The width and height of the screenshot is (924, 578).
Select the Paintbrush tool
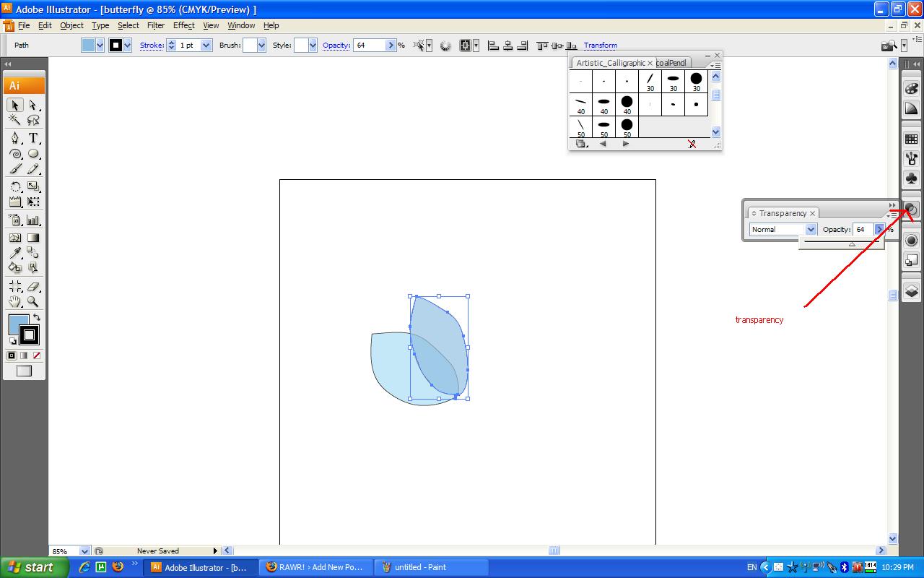tap(15, 169)
